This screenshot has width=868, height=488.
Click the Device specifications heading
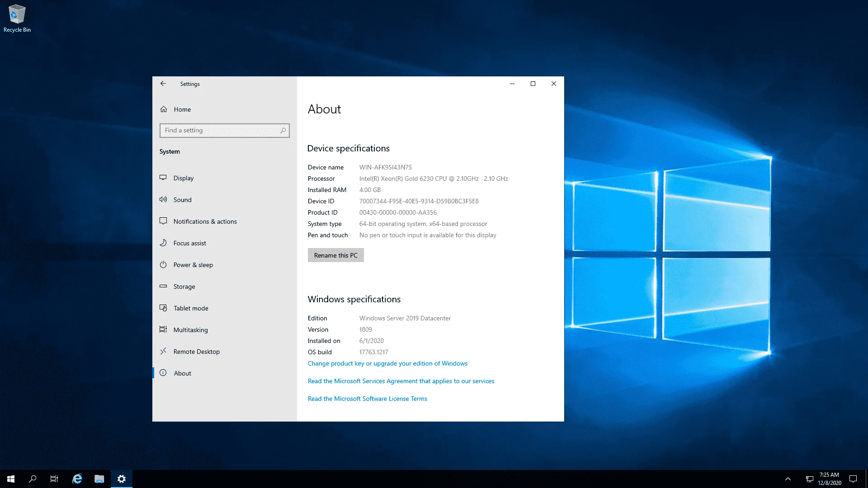pyautogui.click(x=348, y=148)
